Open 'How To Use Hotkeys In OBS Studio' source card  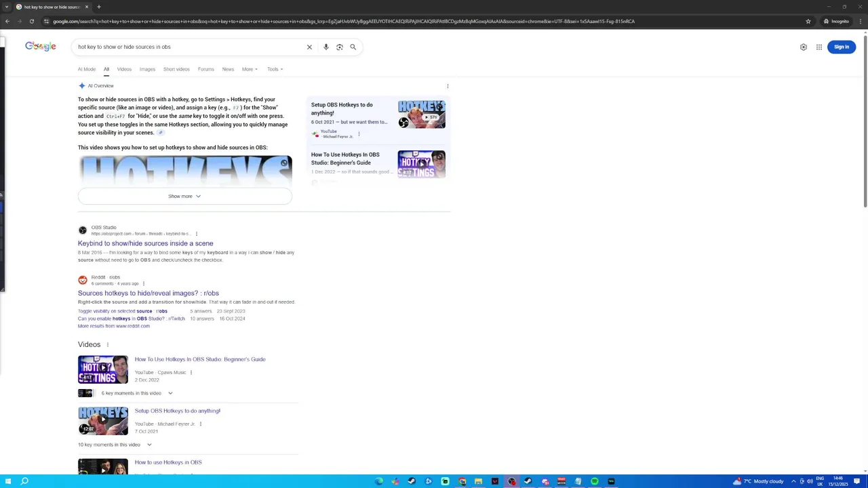click(x=345, y=159)
